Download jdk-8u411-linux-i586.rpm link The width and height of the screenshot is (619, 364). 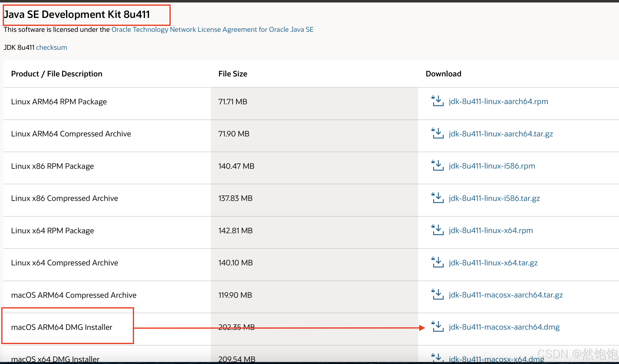[x=492, y=166]
